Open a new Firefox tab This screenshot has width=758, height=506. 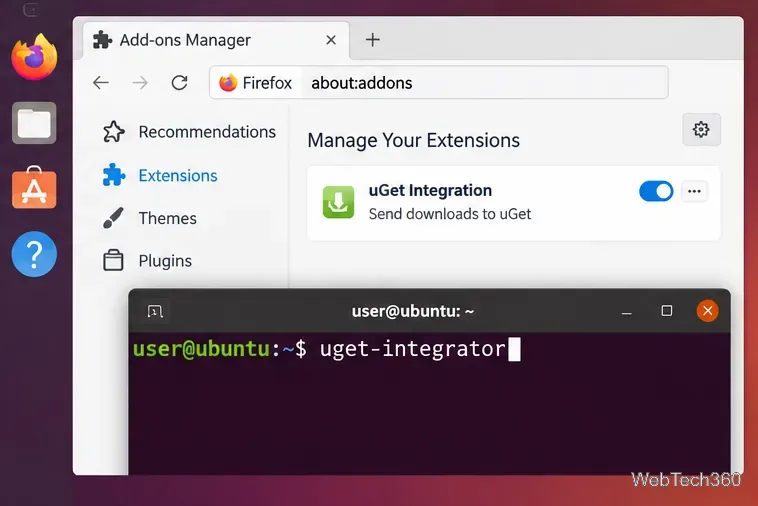(373, 40)
